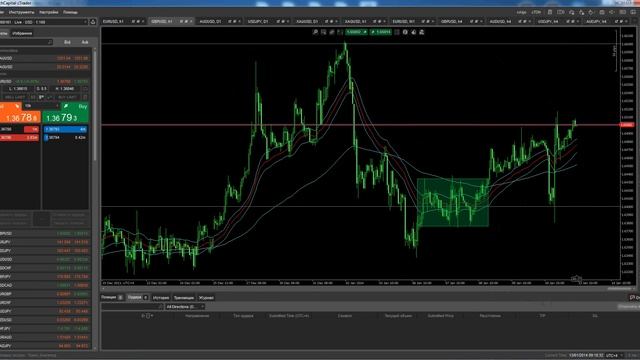The image size is (640, 360).
Task: Switch to the USDJPY, h4 chart tab
Action: click(548, 21)
